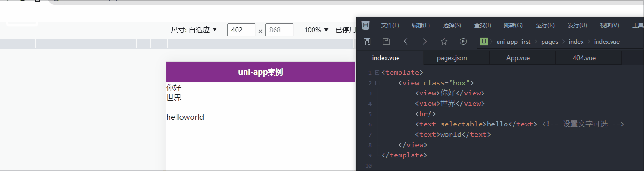Viewport: 644px width, 171px height.
Task: Open the 跳转(G) menu
Action: (513, 25)
